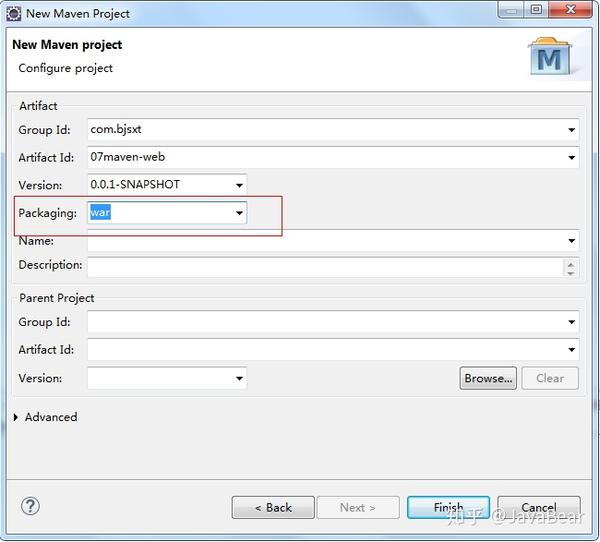Click the Eclipse icon in title bar
Screen dimensions: 600x542
pos(14,13)
